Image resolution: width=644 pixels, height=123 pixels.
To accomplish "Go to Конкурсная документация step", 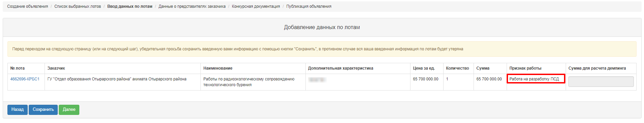I will click(x=256, y=6).
